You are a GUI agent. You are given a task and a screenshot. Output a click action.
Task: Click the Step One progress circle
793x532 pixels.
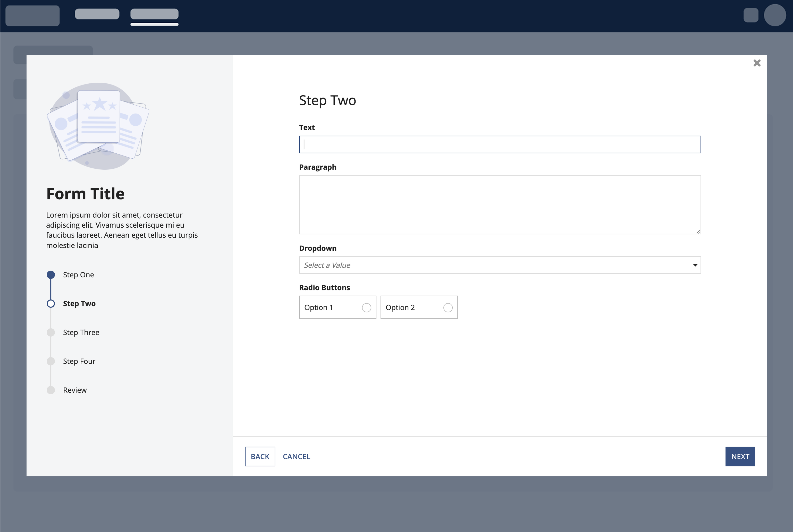coord(51,274)
